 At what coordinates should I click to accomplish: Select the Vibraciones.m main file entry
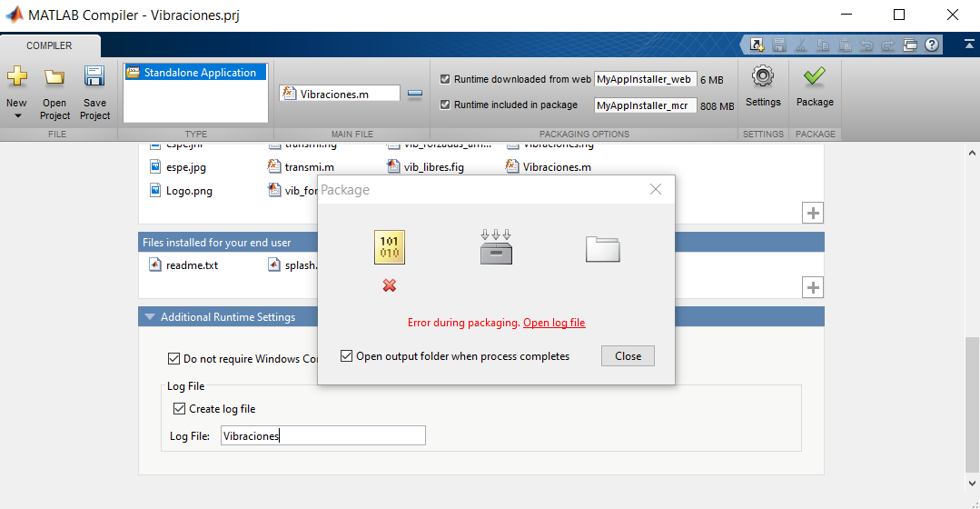click(x=340, y=94)
